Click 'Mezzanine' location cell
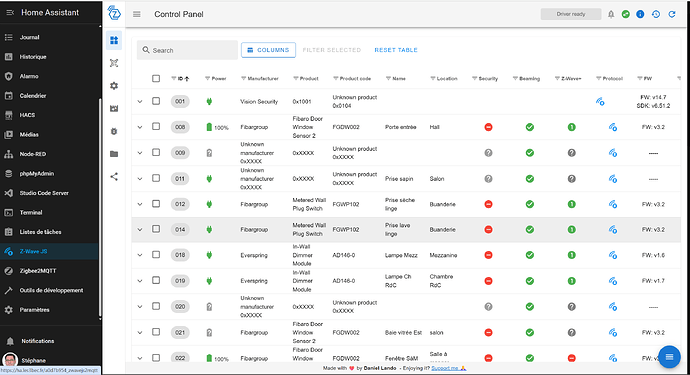The image size is (690, 375). (443, 255)
